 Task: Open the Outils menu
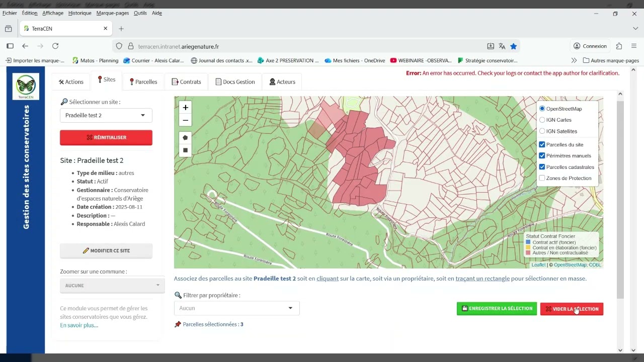click(140, 13)
